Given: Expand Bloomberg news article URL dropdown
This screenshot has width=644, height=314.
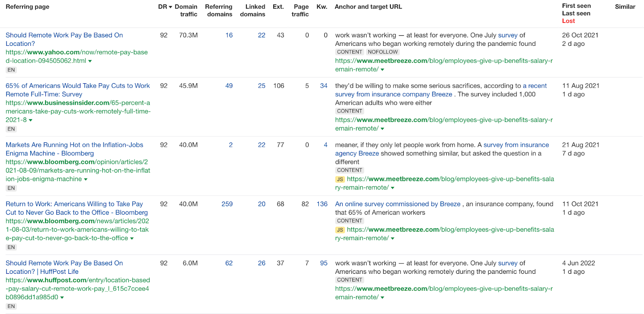Looking at the screenshot, I should click(132, 238).
